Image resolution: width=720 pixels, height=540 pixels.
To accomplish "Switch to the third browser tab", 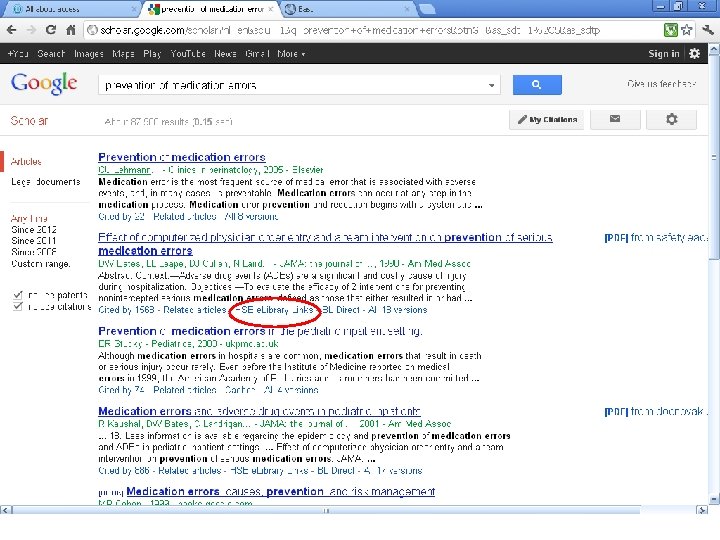I will pos(348,9).
